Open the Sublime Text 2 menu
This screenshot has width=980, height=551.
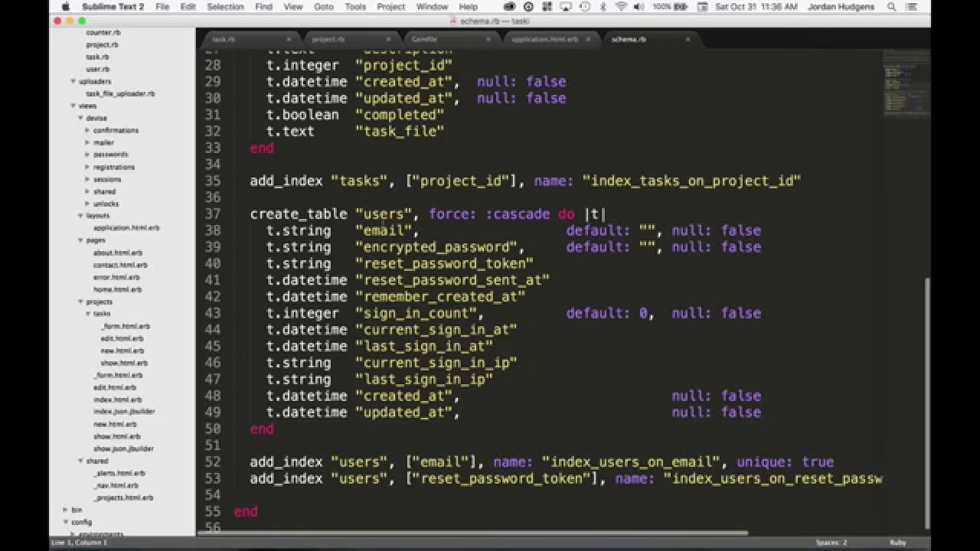click(x=113, y=6)
